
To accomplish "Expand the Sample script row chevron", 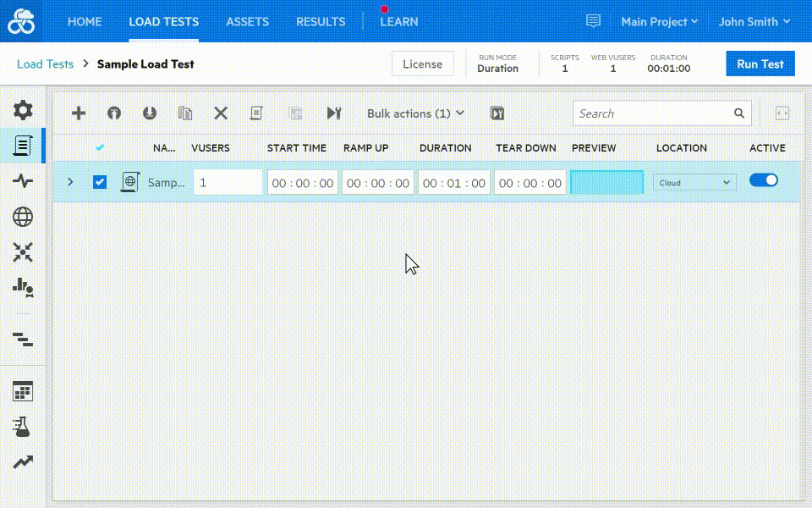I will (x=70, y=181).
